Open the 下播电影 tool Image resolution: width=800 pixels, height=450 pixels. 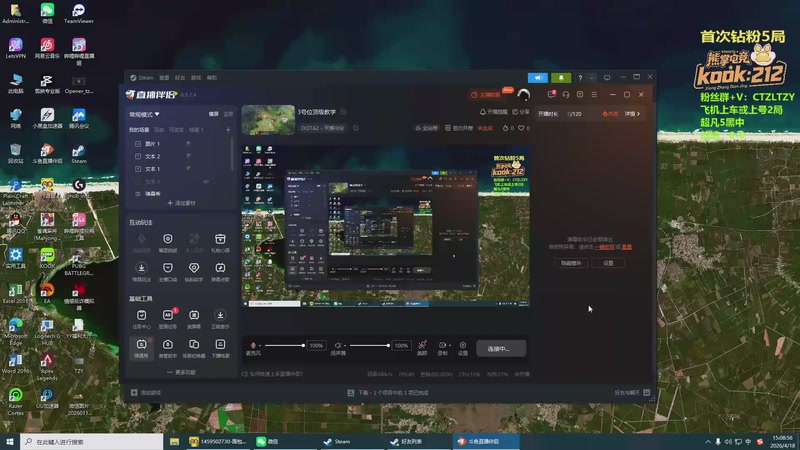pyautogui.click(x=220, y=348)
